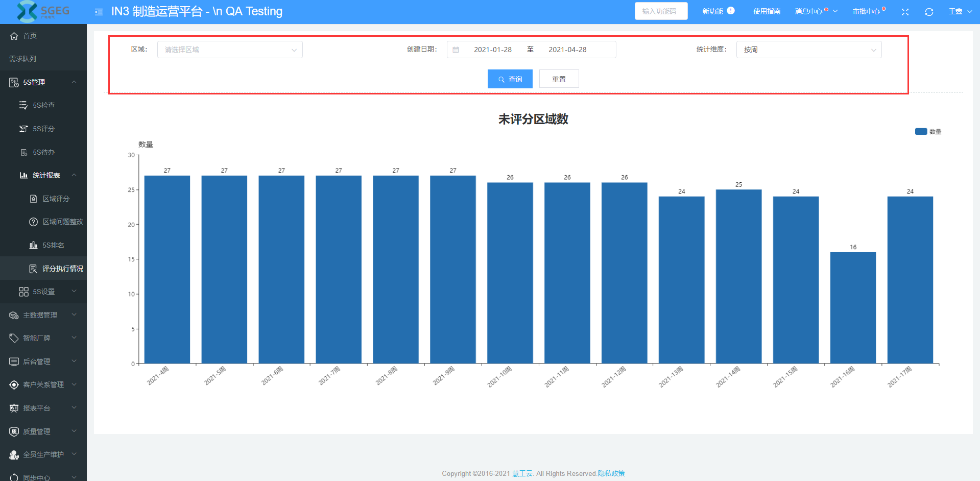The width and height of the screenshot is (980, 481).
Task: Click the refresh icon in top bar
Action: coord(929,12)
